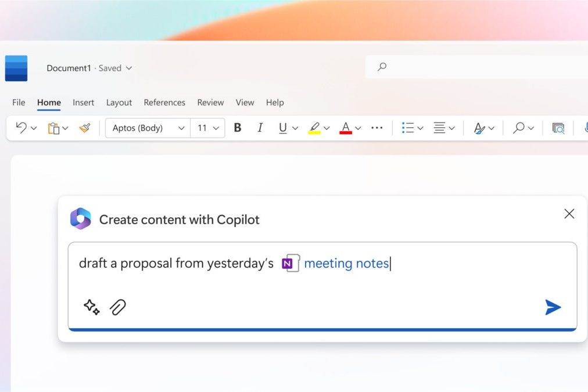Send the Copilot prompt with the arrow button

point(553,307)
